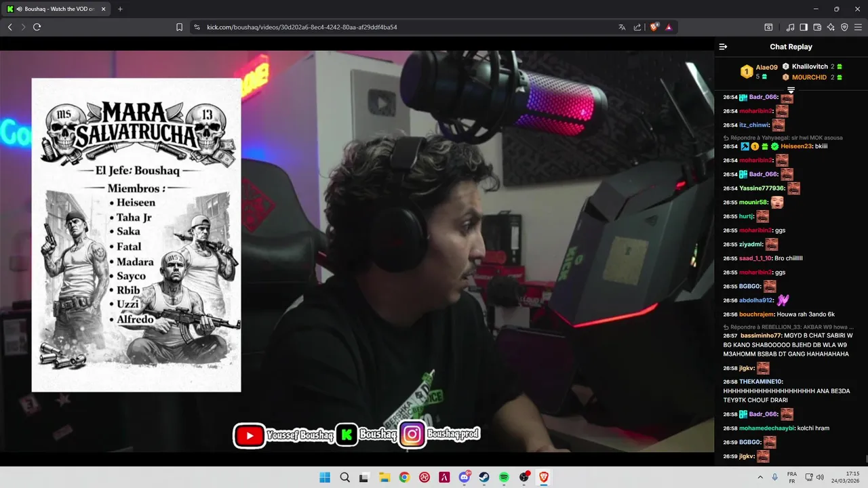
Task: Open File Explorer from taskbar
Action: coord(384,477)
